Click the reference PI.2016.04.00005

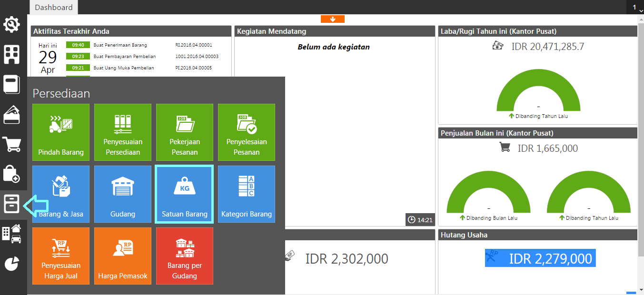pyautogui.click(x=194, y=68)
